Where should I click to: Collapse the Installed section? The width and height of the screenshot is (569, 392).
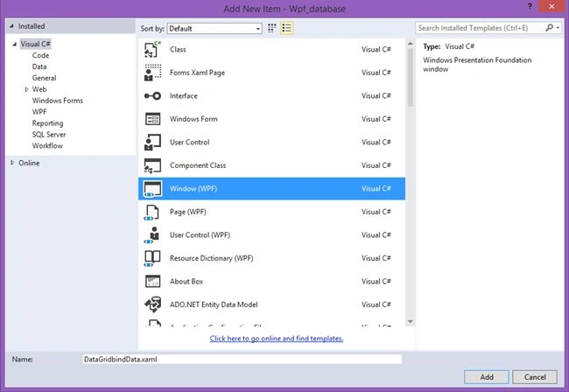pos(12,26)
